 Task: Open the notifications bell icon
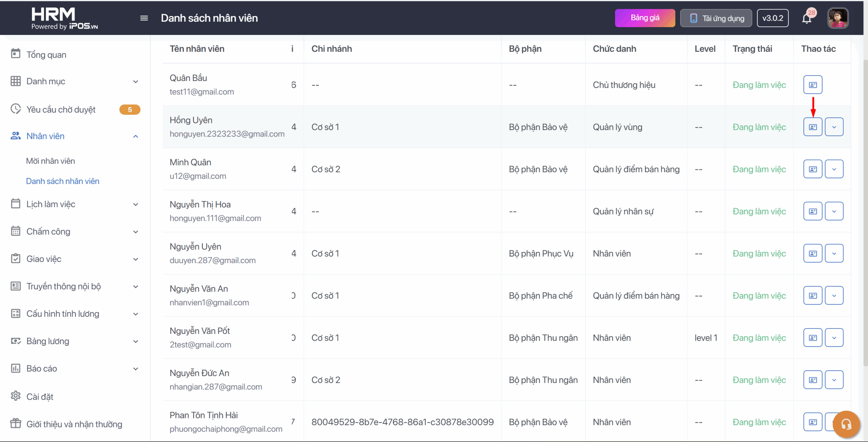[807, 18]
